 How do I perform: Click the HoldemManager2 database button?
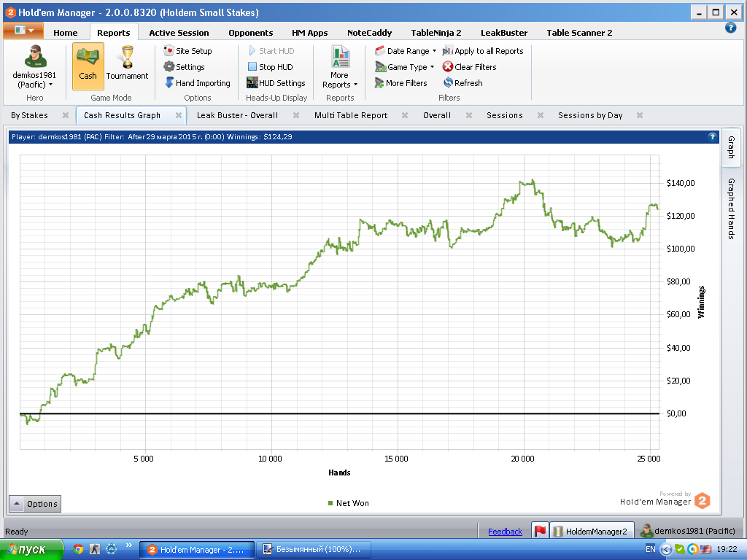592,531
